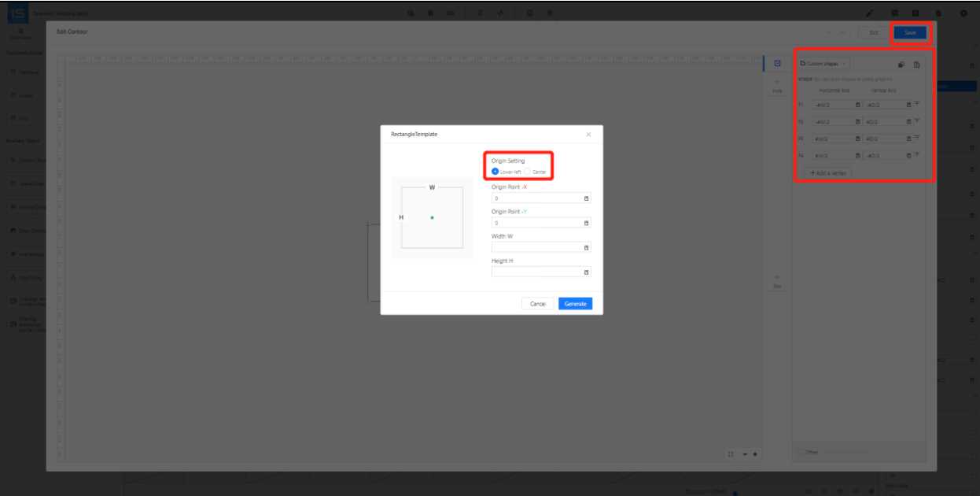980x496 pixels.
Task: Open calculator icon in Height H field
Action: [x=586, y=272]
